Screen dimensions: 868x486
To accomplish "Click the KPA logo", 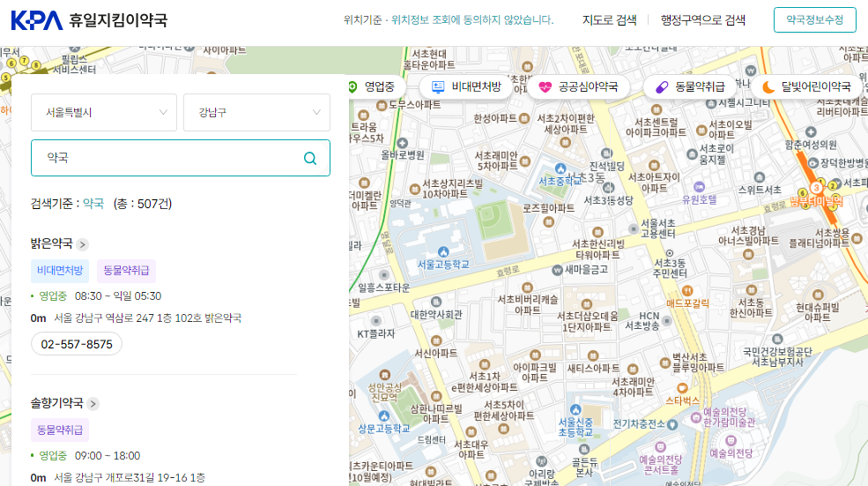I will pyautogui.click(x=37, y=20).
